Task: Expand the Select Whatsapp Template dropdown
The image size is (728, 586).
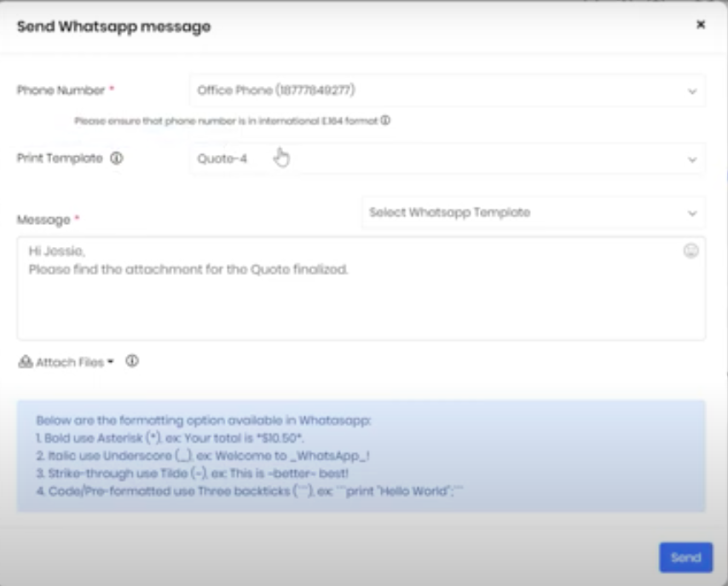Action: (534, 212)
